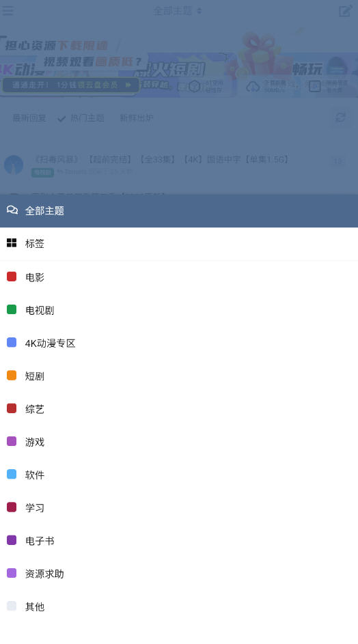Screen dimensions: 358x644
Task: Switch sorting to 新鲜出炉
Action: [x=137, y=118]
